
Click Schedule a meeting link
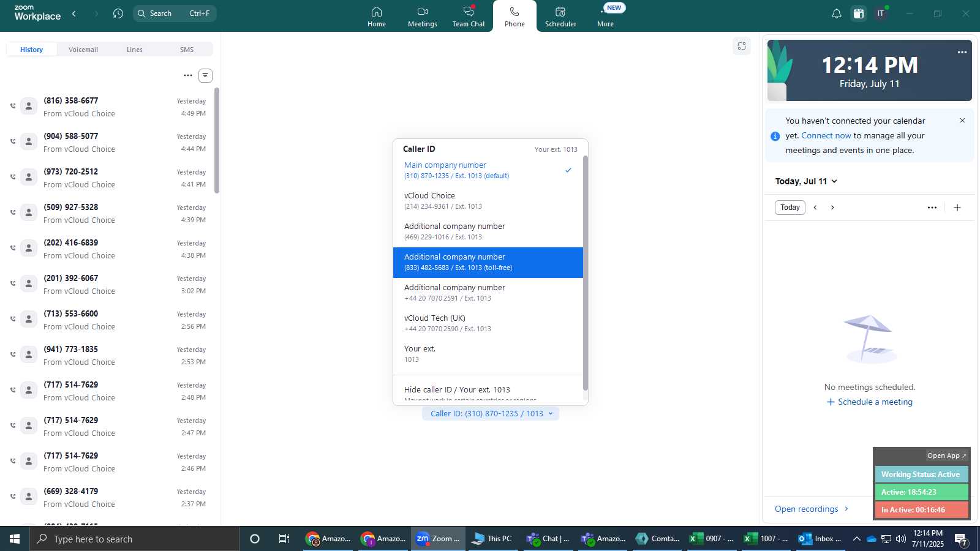[x=870, y=402]
